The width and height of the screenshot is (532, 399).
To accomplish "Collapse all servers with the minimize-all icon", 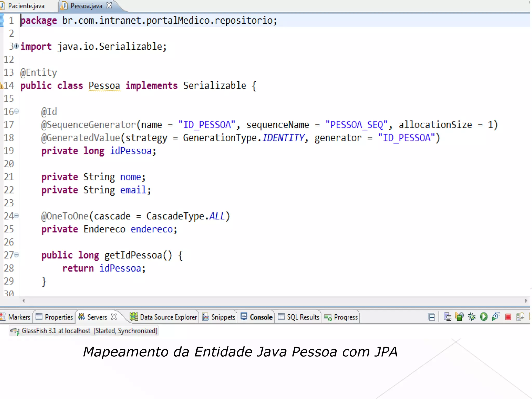I will [x=431, y=317].
